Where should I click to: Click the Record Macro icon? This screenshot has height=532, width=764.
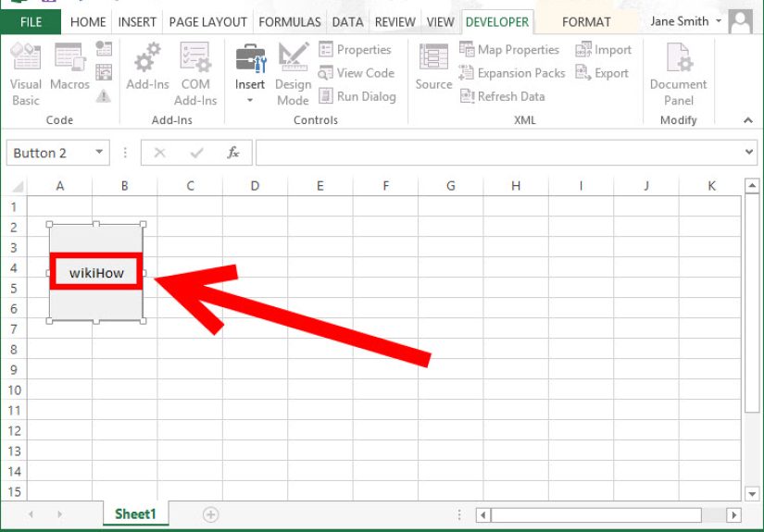point(104,49)
